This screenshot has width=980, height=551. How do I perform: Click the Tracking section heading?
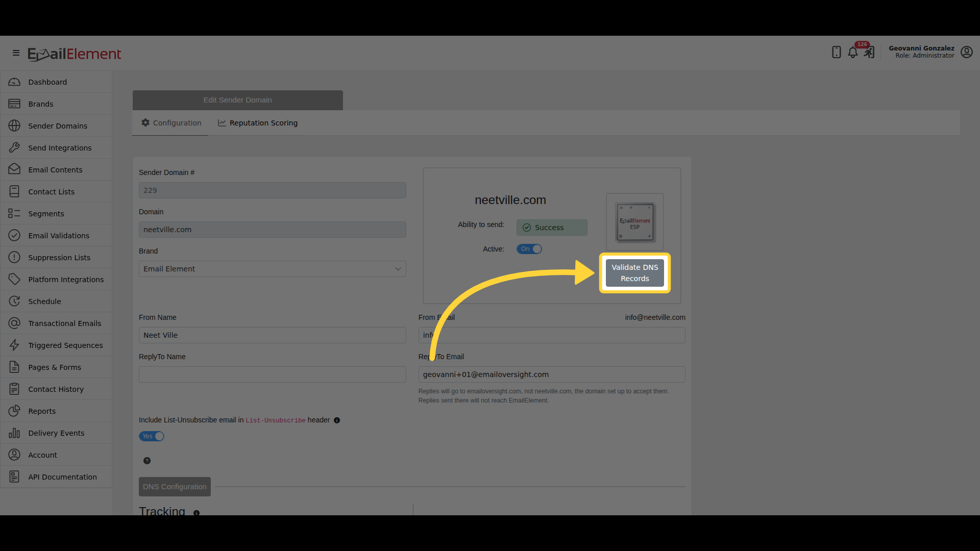[x=162, y=511]
